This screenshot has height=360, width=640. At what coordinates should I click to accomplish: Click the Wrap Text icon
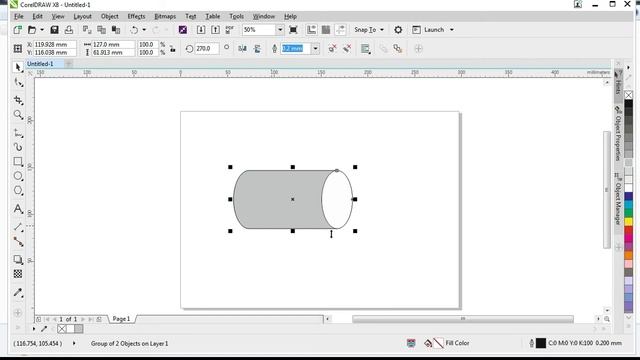365,49
